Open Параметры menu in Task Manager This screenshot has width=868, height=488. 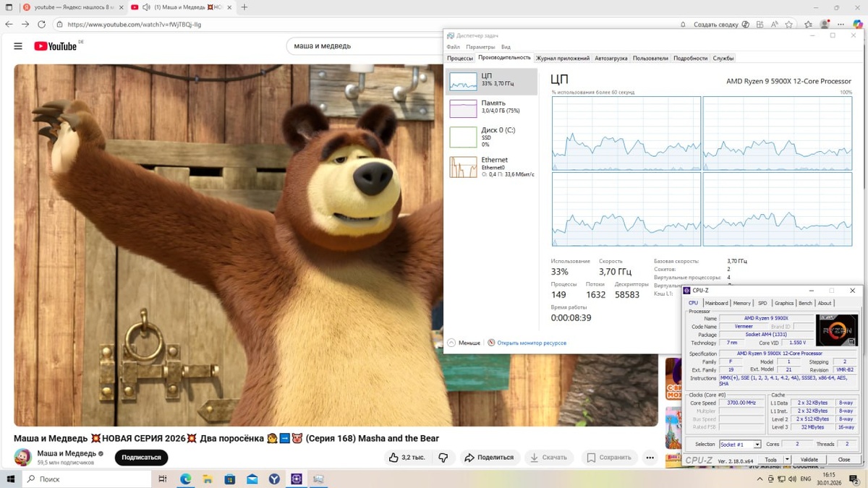coord(480,47)
